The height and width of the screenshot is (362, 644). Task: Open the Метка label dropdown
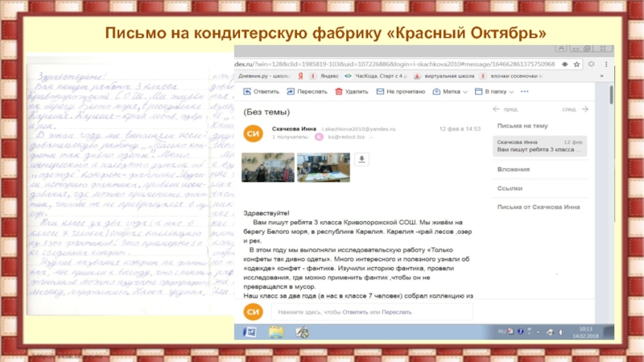coord(450,92)
